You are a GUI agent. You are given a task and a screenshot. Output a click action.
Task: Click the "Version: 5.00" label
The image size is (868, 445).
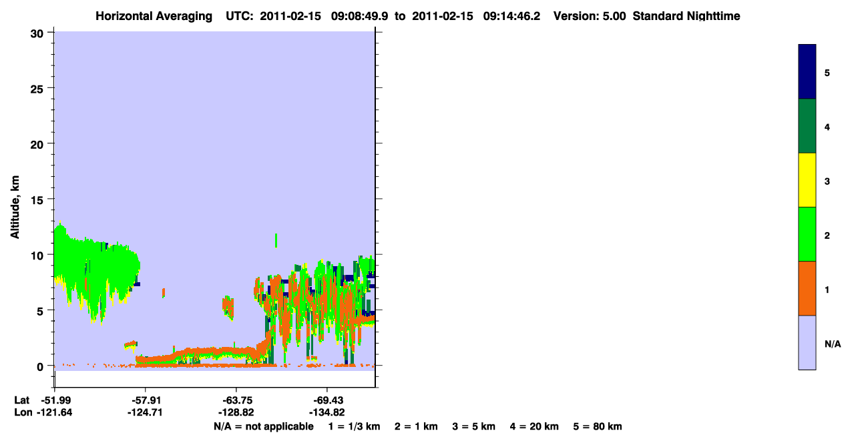coord(590,16)
